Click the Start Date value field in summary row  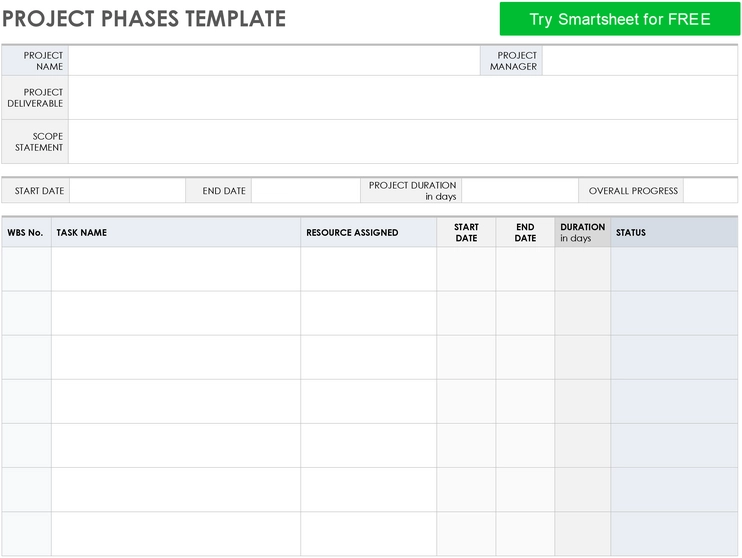127,191
